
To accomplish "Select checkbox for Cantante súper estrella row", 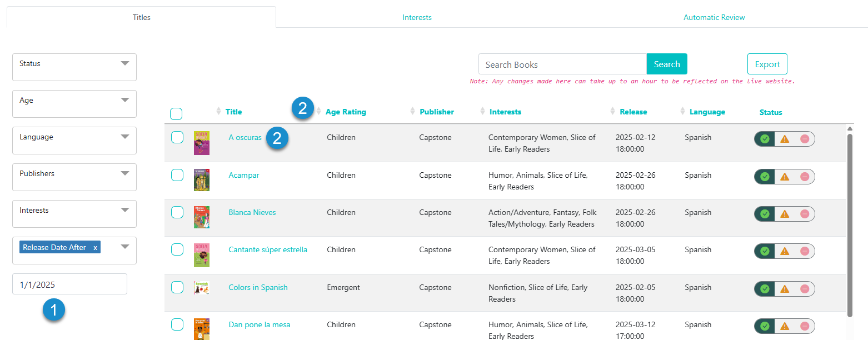I will point(177,249).
